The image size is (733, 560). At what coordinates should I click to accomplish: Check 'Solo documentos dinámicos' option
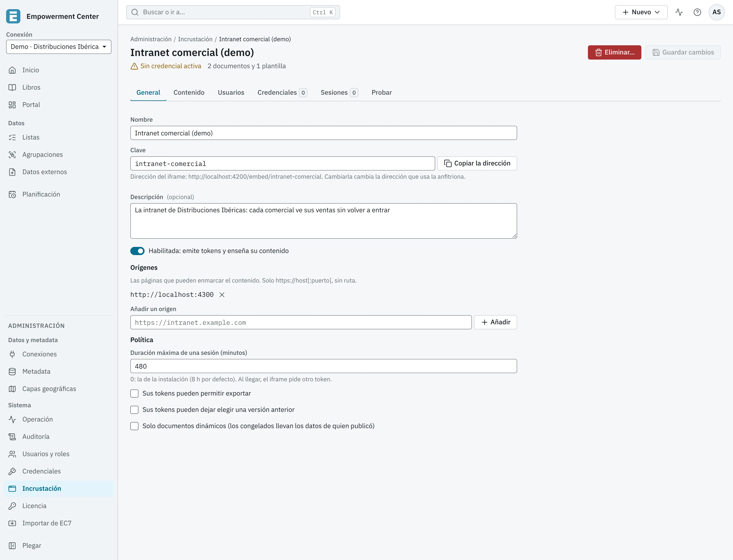[x=134, y=426]
